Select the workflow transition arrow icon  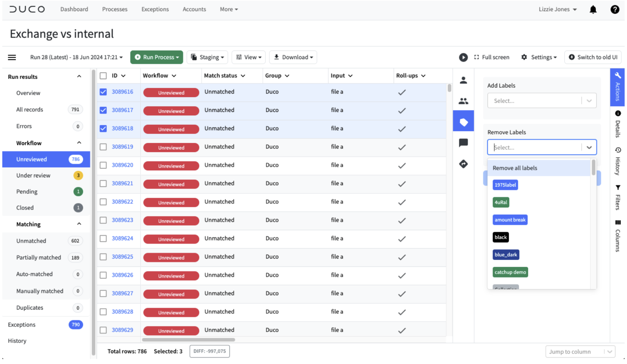(463, 164)
